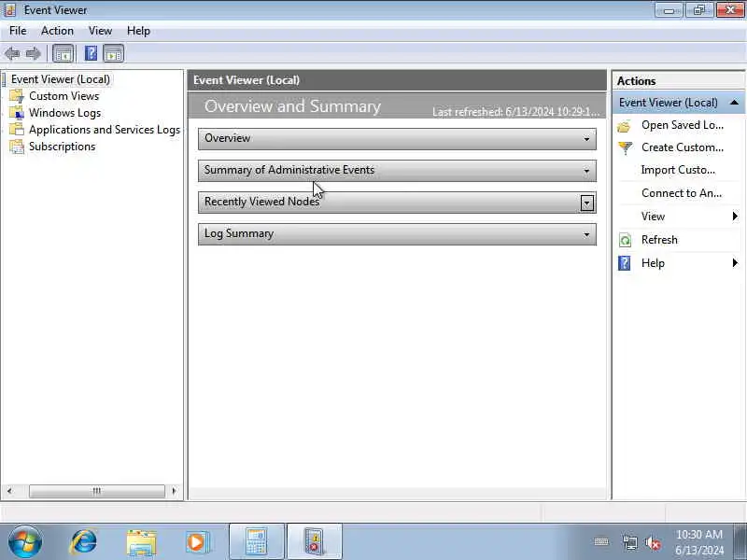Open the Help menu in the menu bar

[138, 31]
